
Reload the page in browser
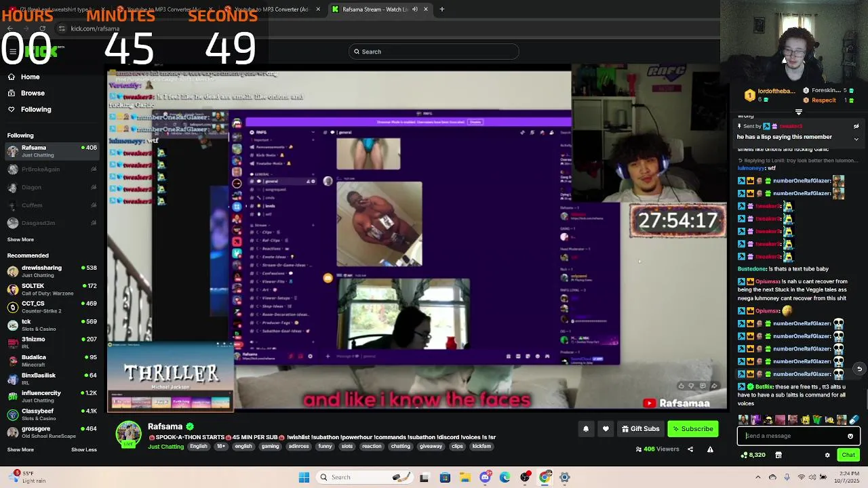pos(43,28)
